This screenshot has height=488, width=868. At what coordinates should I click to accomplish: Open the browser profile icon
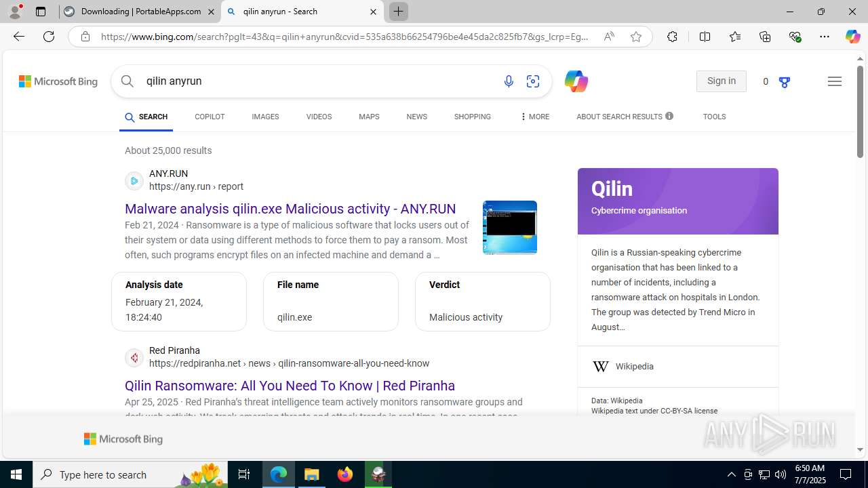(x=15, y=12)
